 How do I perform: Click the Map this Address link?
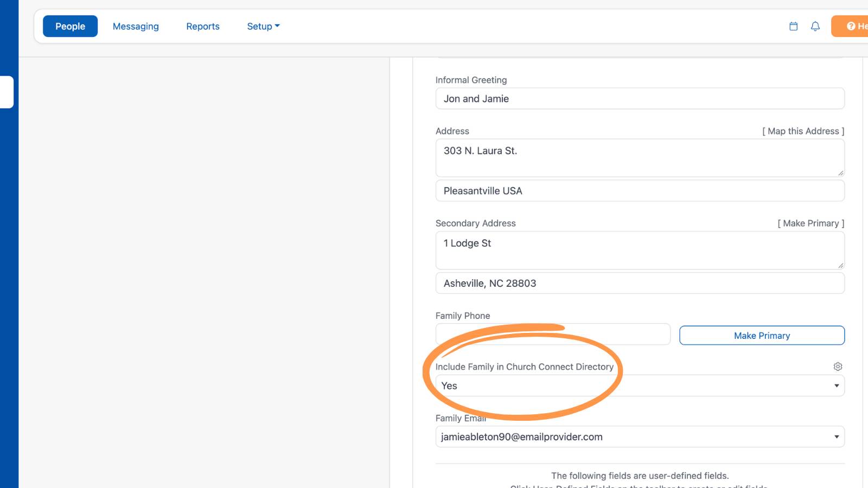803,131
